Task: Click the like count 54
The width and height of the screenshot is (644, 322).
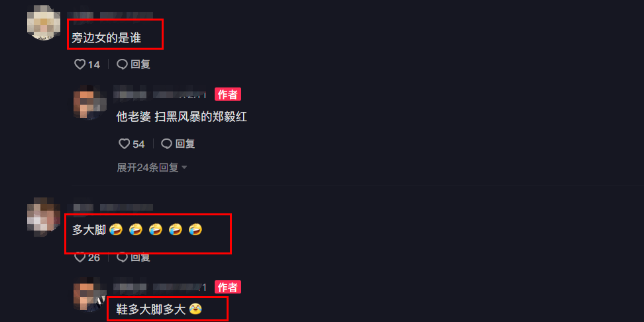Action: tap(139, 144)
